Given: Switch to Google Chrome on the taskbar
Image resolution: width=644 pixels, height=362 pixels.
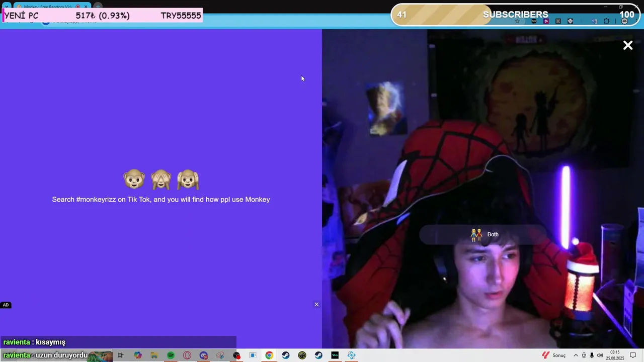Looking at the screenshot, I should (x=269, y=355).
